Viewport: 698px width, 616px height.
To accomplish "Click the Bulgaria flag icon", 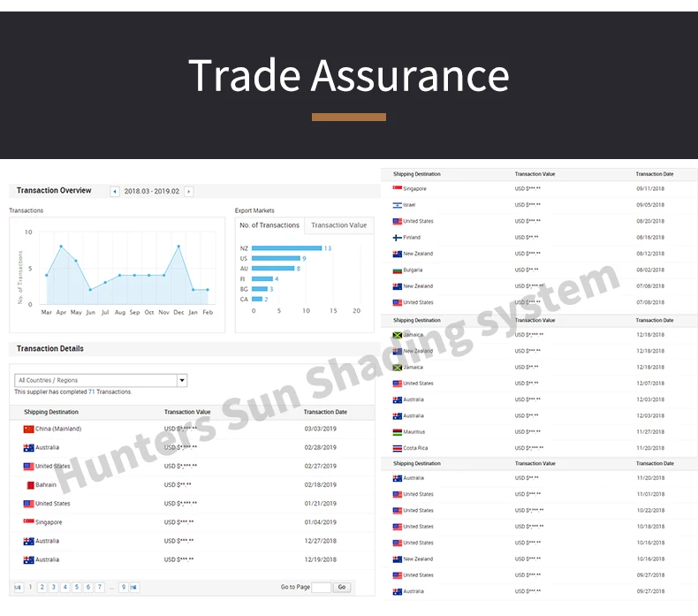I will pos(397,270).
